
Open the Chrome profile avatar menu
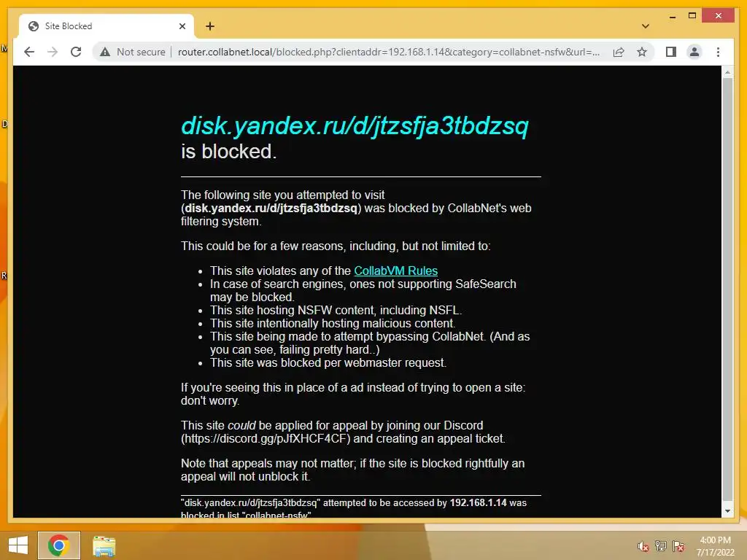pos(694,52)
